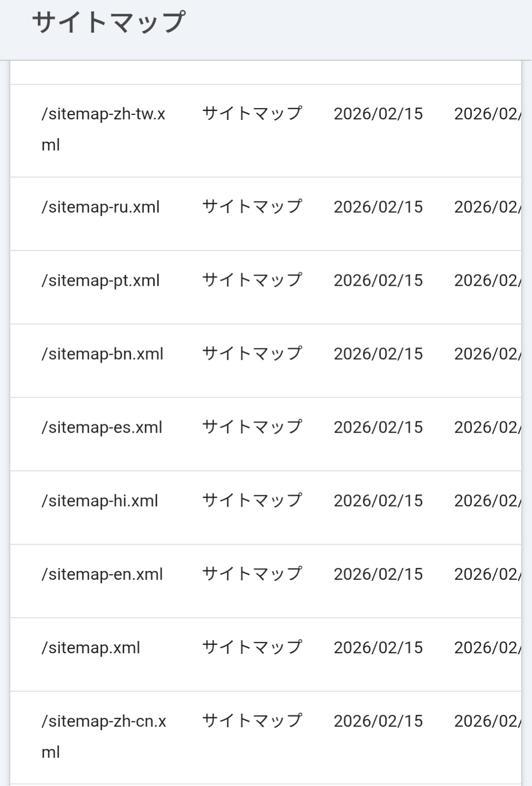Open the /sitemap-ru.xml sitemap entry

[x=101, y=207]
